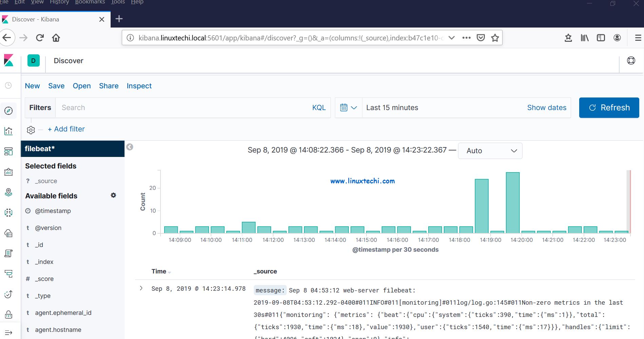Collapse the filebeat* index pane
The image size is (644, 339).
129,147
